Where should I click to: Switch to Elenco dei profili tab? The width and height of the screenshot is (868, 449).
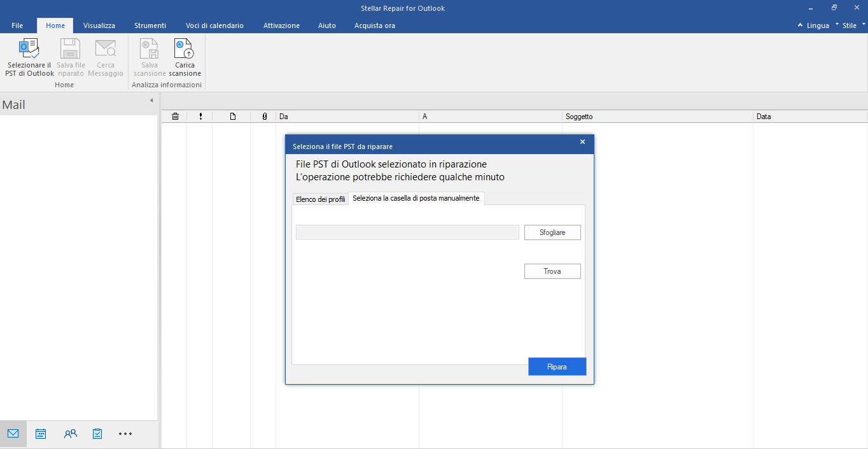[x=321, y=199]
